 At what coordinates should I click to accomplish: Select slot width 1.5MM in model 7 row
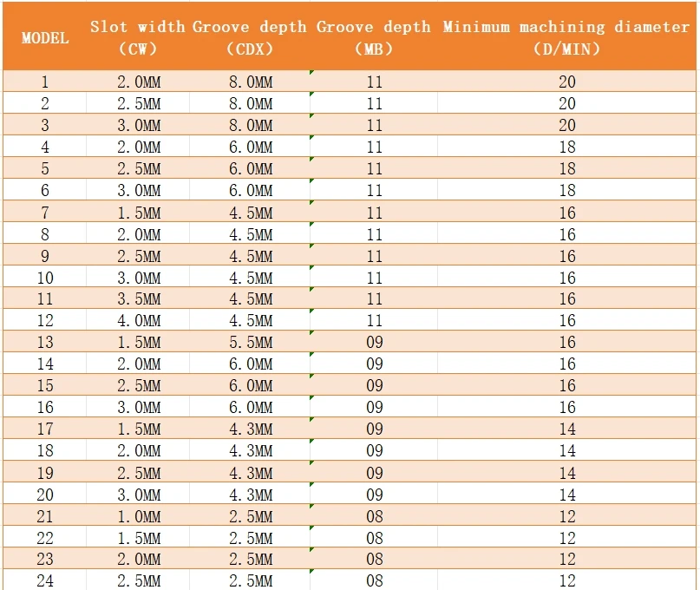139,213
